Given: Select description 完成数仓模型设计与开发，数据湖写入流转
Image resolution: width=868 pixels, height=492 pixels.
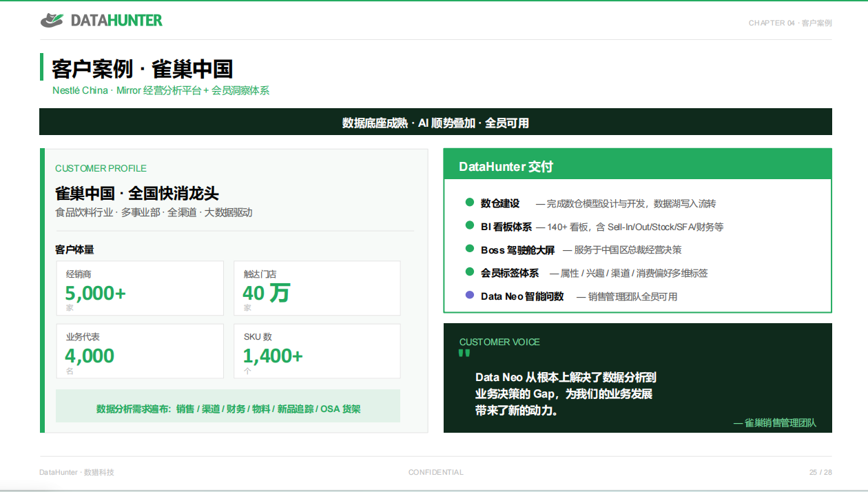Looking at the screenshot, I should pyautogui.click(x=626, y=204).
